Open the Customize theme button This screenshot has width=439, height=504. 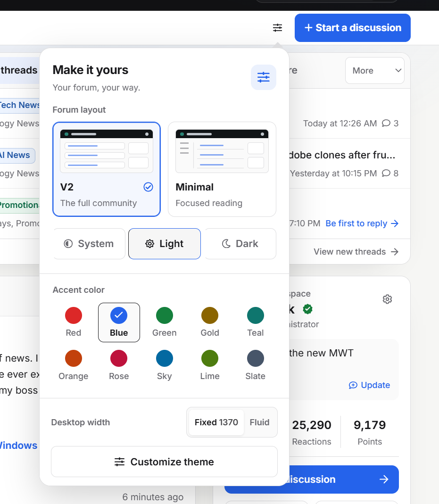click(x=164, y=462)
